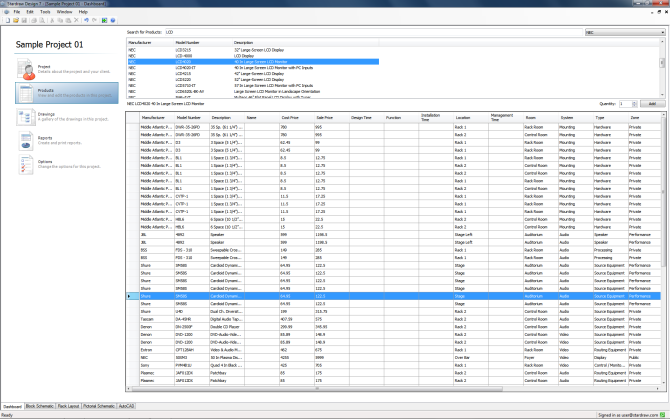Open the Project section icon
The image size is (670, 419).
click(25, 69)
